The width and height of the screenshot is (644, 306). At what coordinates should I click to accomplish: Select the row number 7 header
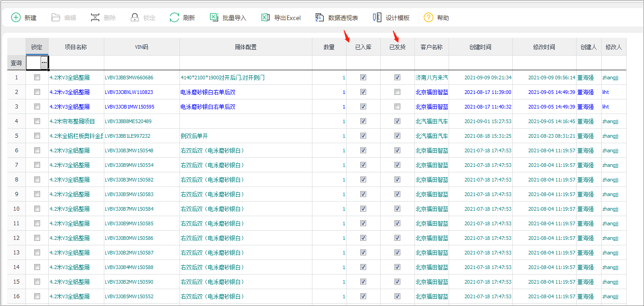coord(16,165)
